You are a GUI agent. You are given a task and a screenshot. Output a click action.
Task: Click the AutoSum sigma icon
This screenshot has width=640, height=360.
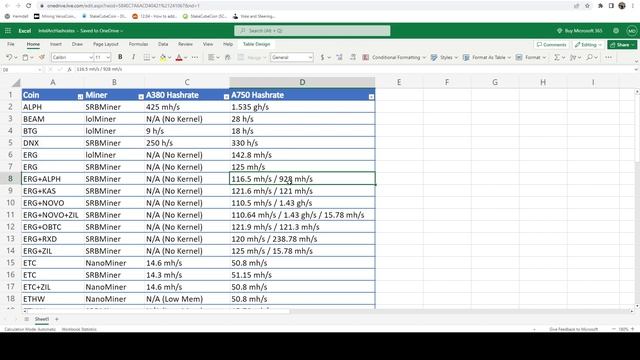557,58
